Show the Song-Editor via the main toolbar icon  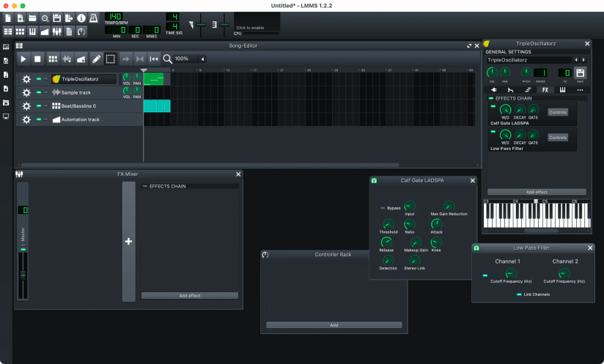pos(8,31)
